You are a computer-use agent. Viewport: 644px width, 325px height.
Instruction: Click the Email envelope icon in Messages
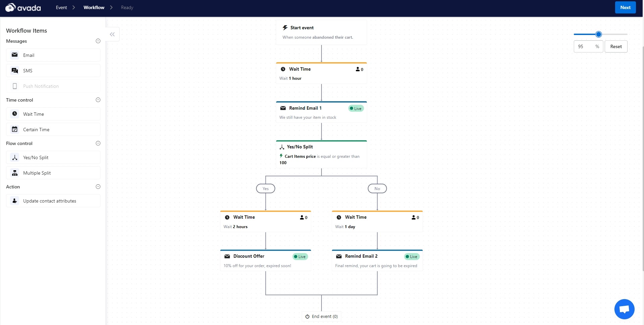[15, 55]
